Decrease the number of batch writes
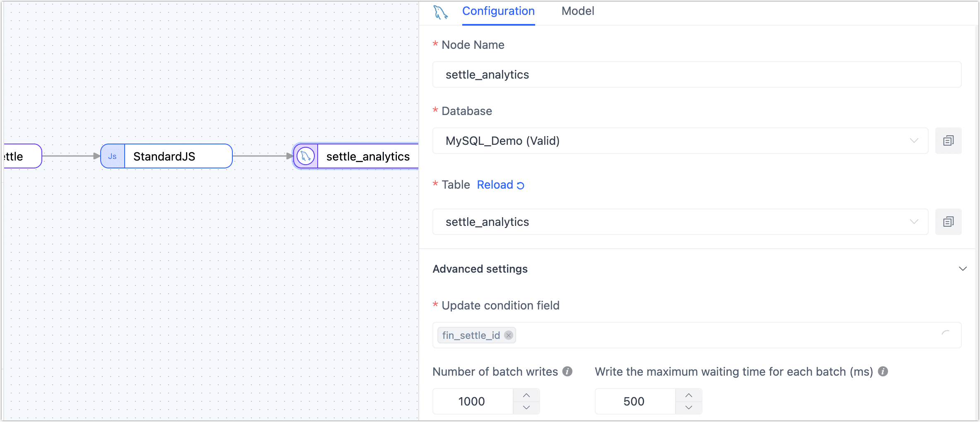This screenshot has width=980, height=422. pyautogui.click(x=526, y=408)
